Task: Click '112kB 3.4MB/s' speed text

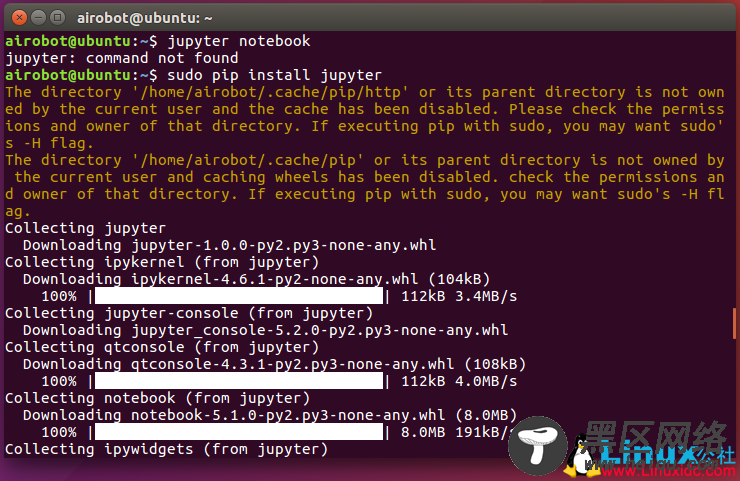Action: point(459,296)
